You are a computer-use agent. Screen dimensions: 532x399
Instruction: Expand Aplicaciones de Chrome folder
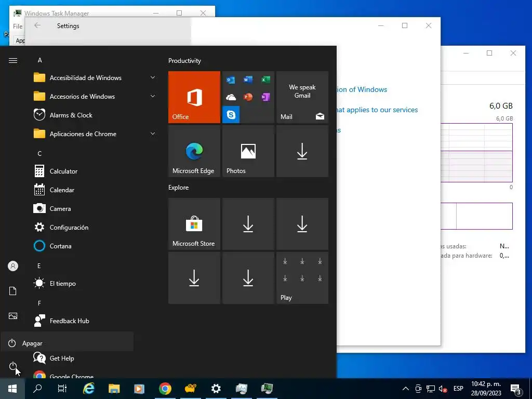(x=95, y=134)
